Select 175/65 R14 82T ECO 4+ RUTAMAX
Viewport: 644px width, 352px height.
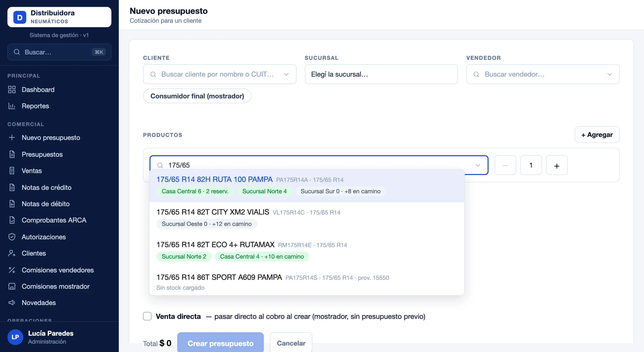coord(307,251)
